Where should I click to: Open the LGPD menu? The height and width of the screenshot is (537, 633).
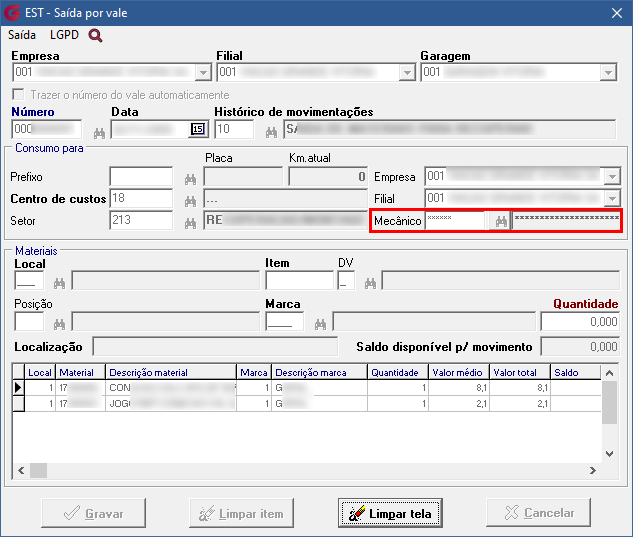coord(64,35)
